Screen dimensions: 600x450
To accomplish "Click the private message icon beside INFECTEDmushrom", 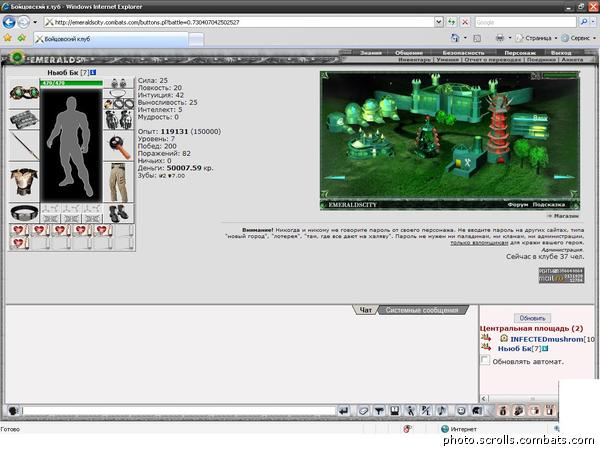I will [486, 338].
